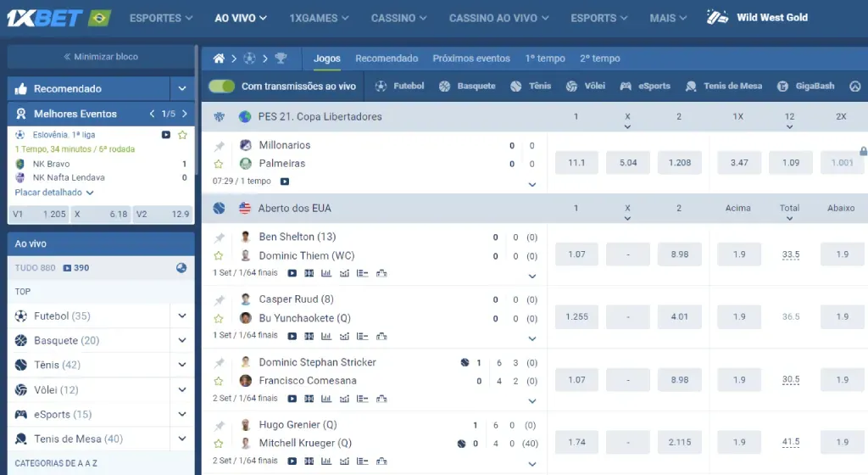Expand Basquete (20) in sidebar

click(182, 340)
